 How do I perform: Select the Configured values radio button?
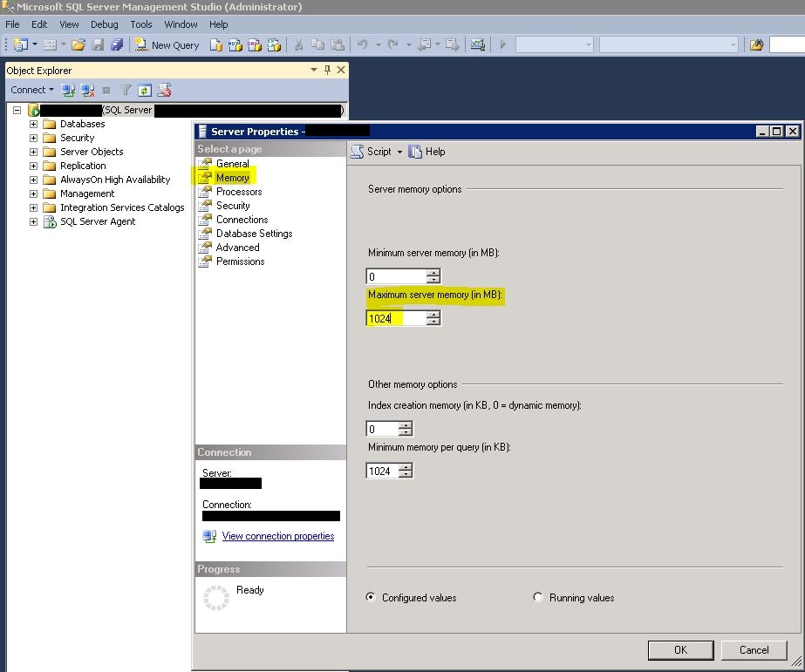pos(370,597)
